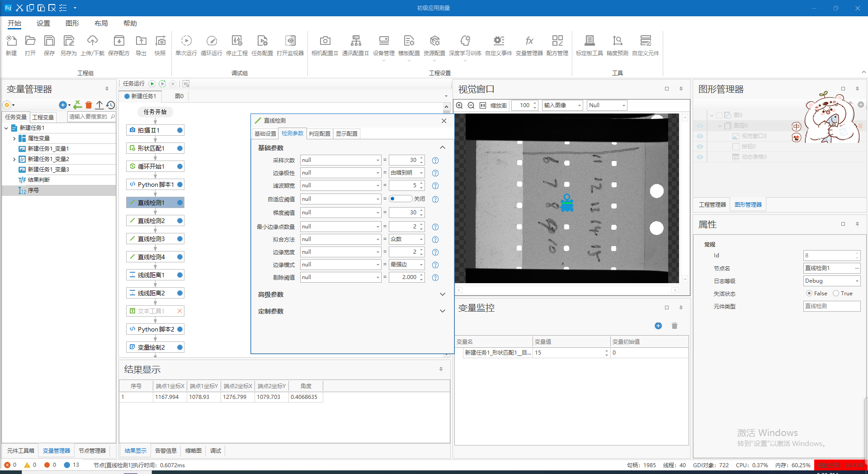This screenshot has height=474, width=868.
Task: Select True for 失活状态
Action: (x=836, y=293)
